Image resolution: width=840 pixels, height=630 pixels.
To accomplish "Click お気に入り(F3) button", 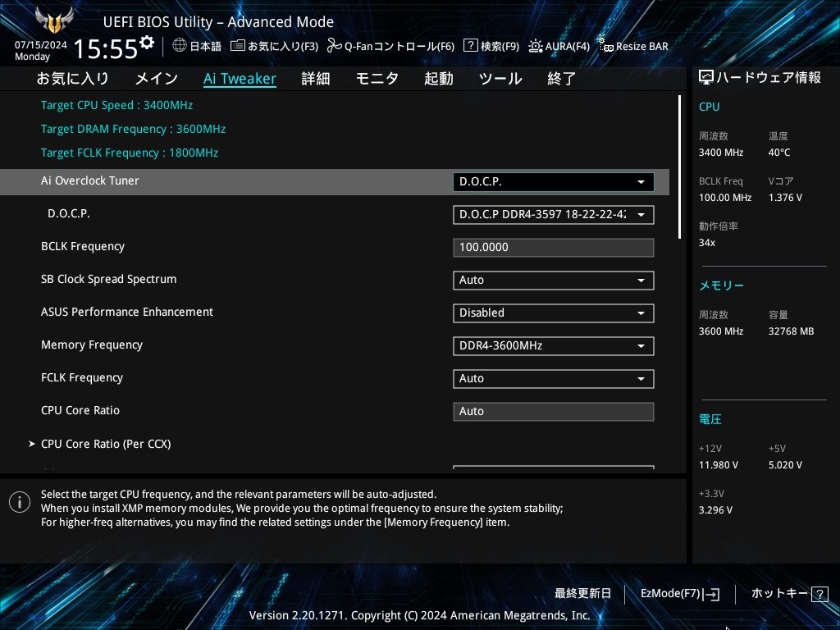I will (283, 47).
